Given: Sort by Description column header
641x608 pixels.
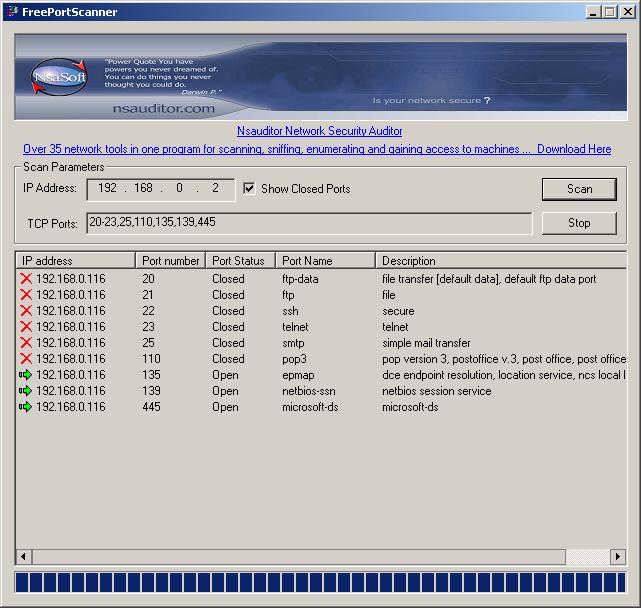Looking at the screenshot, I should pos(501,260).
